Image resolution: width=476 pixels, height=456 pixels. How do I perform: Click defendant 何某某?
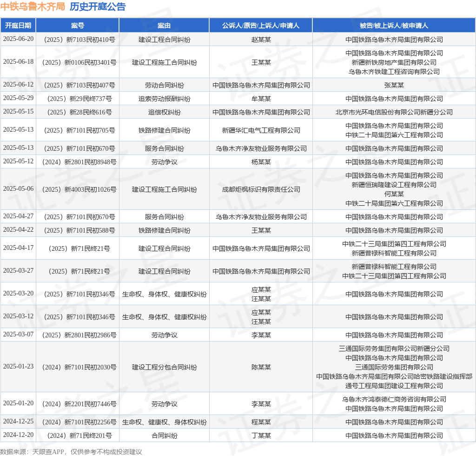(x=394, y=194)
